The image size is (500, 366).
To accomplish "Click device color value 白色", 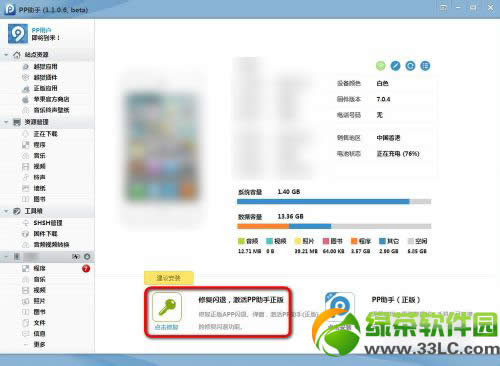I will click(382, 83).
